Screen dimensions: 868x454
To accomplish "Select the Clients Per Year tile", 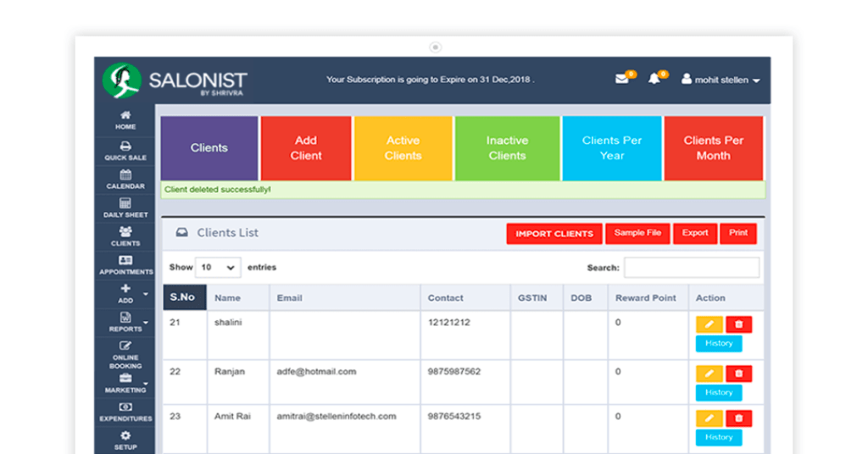I will pos(611,148).
